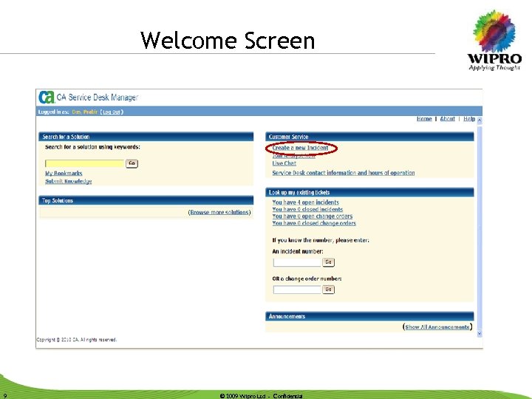Focus the incident number field
The width and height of the screenshot is (532, 399).
pyautogui.click(x=297, y=262)
